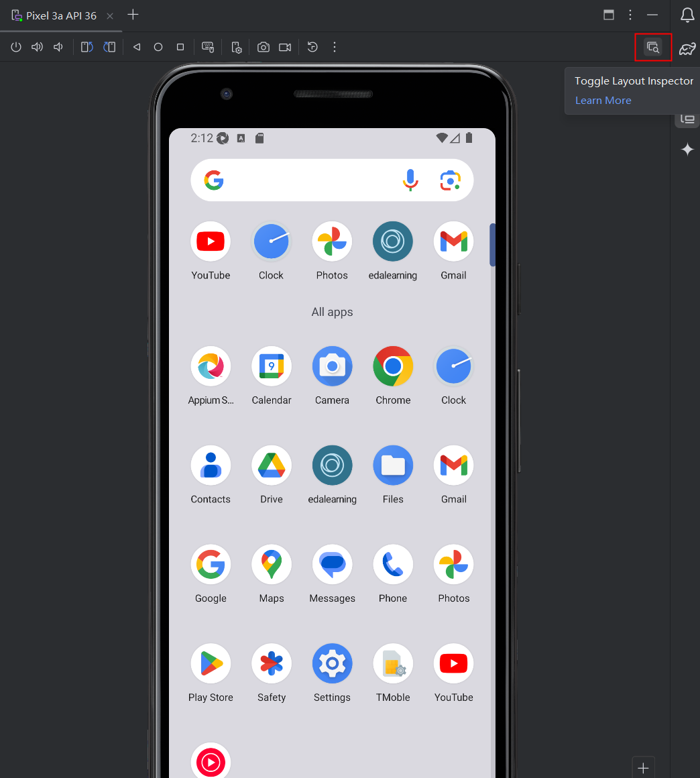The height and width of the screenshot is (778, 700).
Task: Launch the Appium Settings app
Action: click(x=211, y=376)
